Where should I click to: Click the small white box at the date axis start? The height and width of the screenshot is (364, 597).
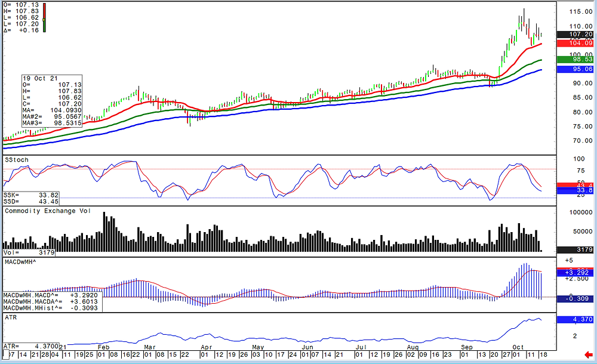click(6, 354)
